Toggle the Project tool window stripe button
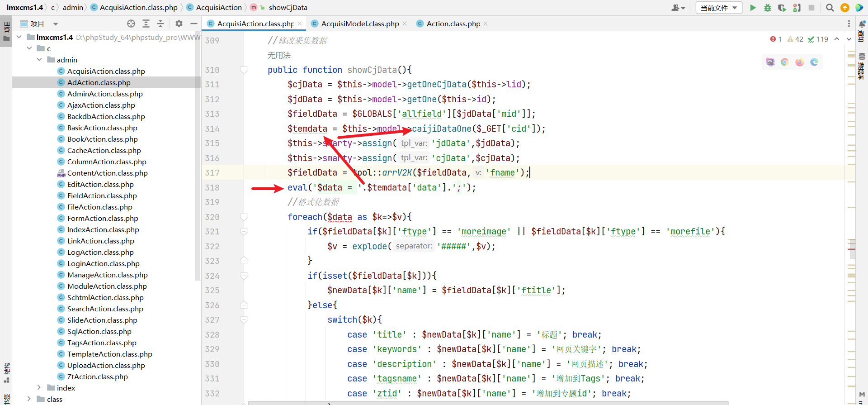This screenshot has height=405, width=868. click(x=6, y=31)
